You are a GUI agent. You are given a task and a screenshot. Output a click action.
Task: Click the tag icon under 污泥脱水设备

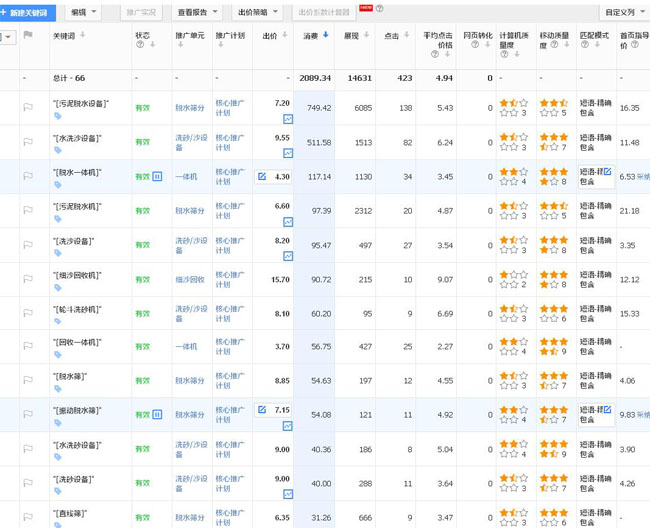(58, 116)
